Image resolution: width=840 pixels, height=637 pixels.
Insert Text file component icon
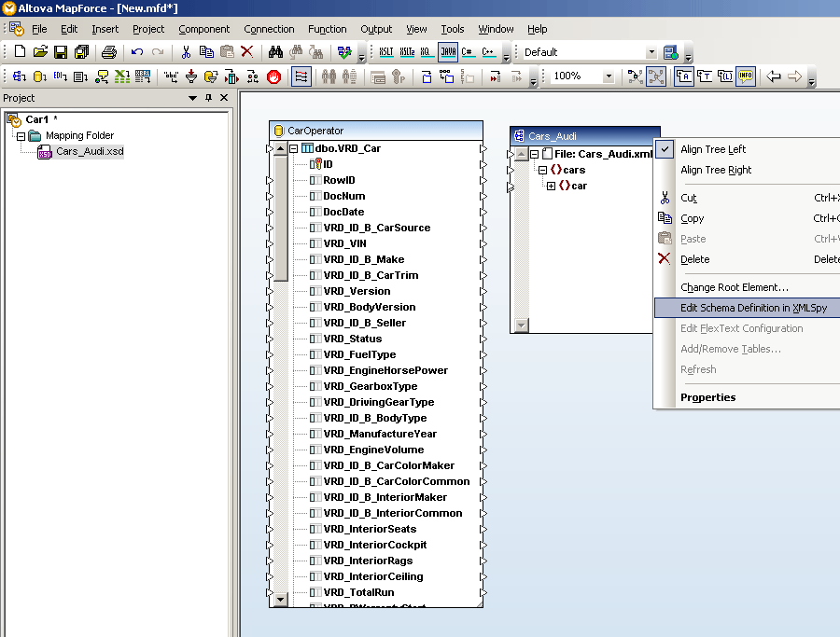click(80, 76)
